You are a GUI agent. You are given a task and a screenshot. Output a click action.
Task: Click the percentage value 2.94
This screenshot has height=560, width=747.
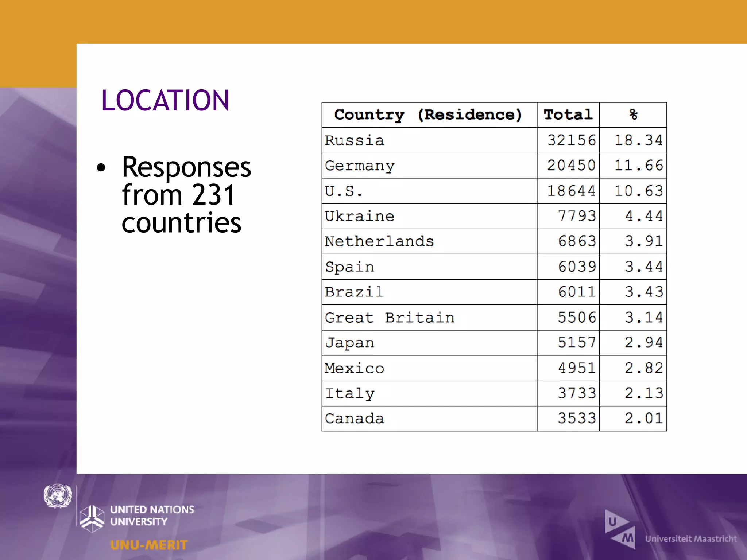point(644,343)
